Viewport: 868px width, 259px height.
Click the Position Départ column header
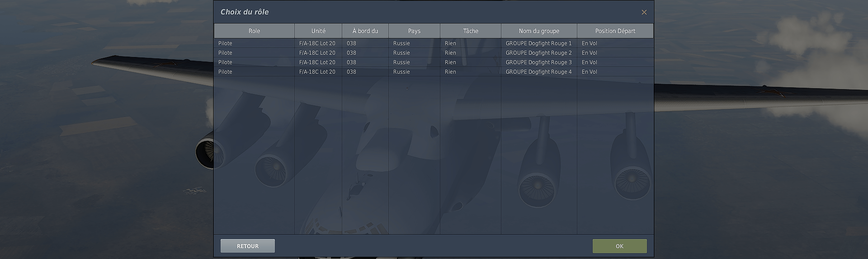tap(615, 31)
